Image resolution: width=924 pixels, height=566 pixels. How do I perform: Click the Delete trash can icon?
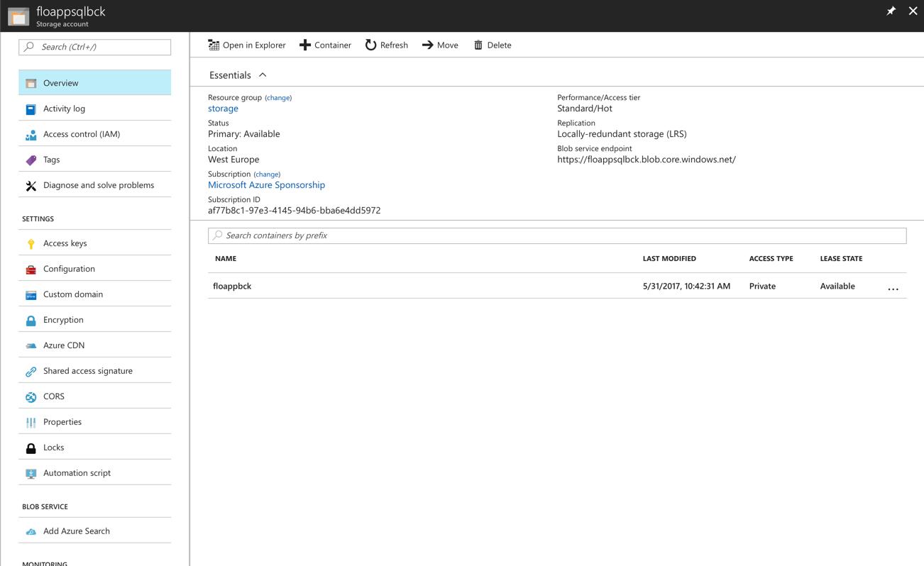[x=478, y=45]
